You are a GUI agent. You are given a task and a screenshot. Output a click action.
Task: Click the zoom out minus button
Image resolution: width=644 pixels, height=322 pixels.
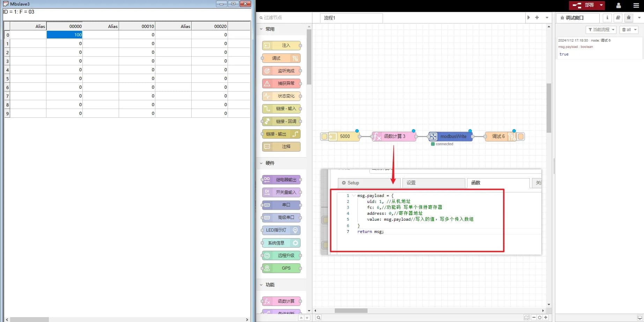click(x=534, y=317)
